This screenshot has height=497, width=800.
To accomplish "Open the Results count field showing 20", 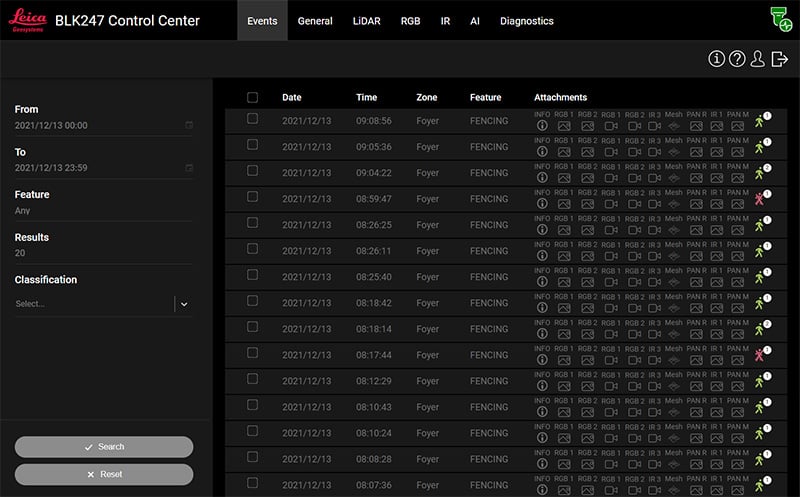I will tap(104, 253).
